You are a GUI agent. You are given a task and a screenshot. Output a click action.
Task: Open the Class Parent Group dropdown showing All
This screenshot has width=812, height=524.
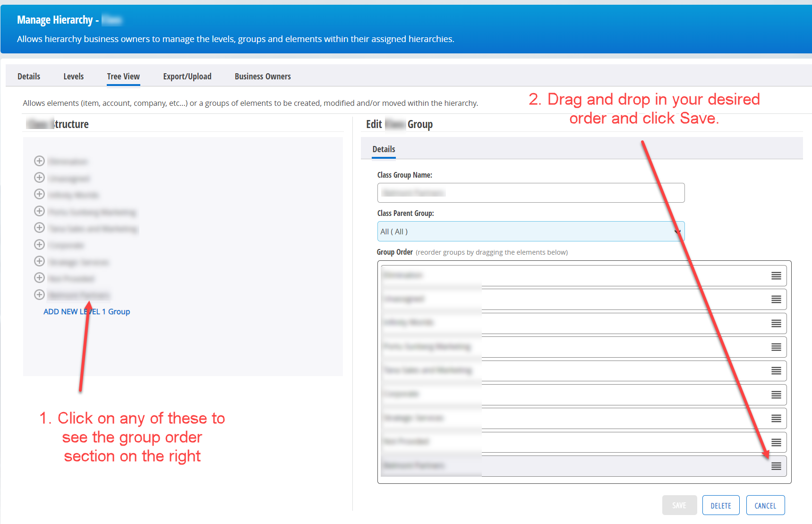[677, 231]
